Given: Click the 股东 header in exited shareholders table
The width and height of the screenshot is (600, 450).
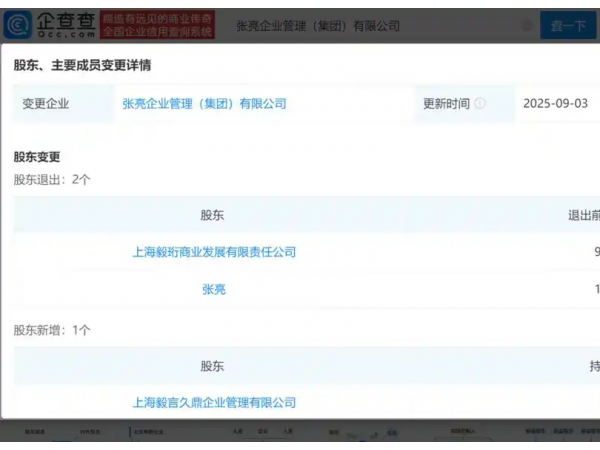Looking at the screenshot, I should tap(212, 215).
